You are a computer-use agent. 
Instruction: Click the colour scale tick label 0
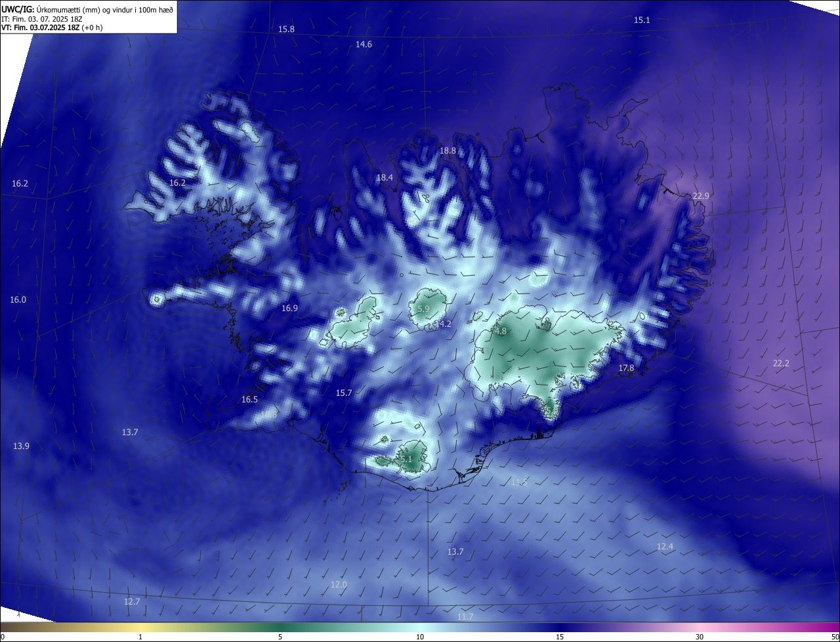(3, 637)
